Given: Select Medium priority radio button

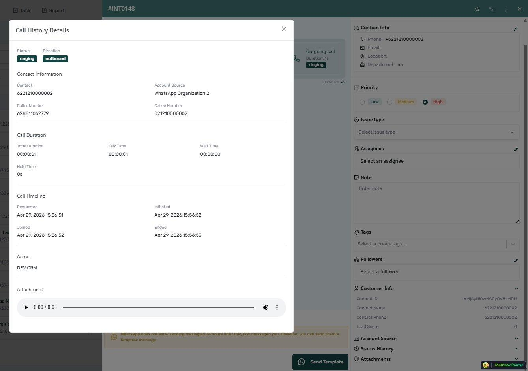Looking at the screenshot, I should point(390,102).
